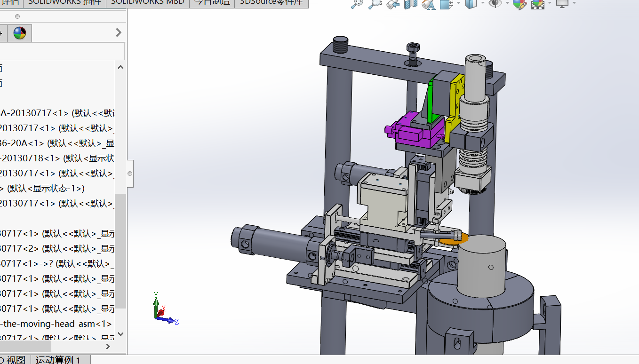
Task: Open the Hide/Show Items dropdown arrow
Action: [507, 4]
